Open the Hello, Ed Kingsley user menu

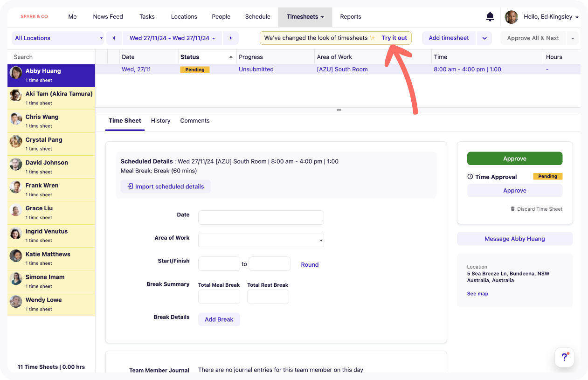click(551, 17)
